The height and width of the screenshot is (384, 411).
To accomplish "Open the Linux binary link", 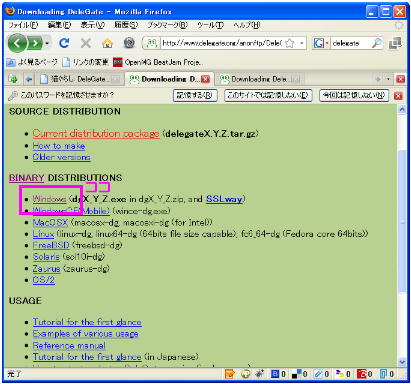I will click(x=43, y=234).
